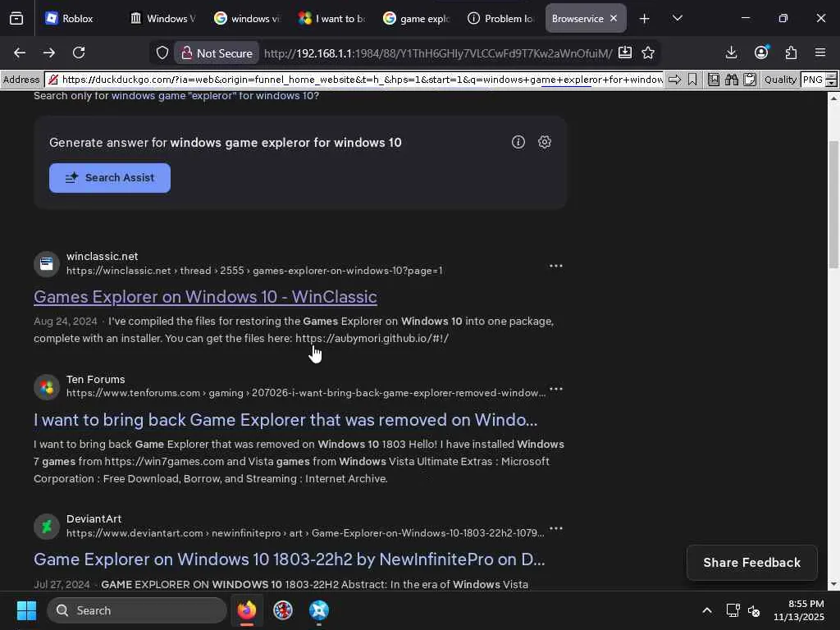
Task: Open more options for winclassic.net result
Action: 556,266
